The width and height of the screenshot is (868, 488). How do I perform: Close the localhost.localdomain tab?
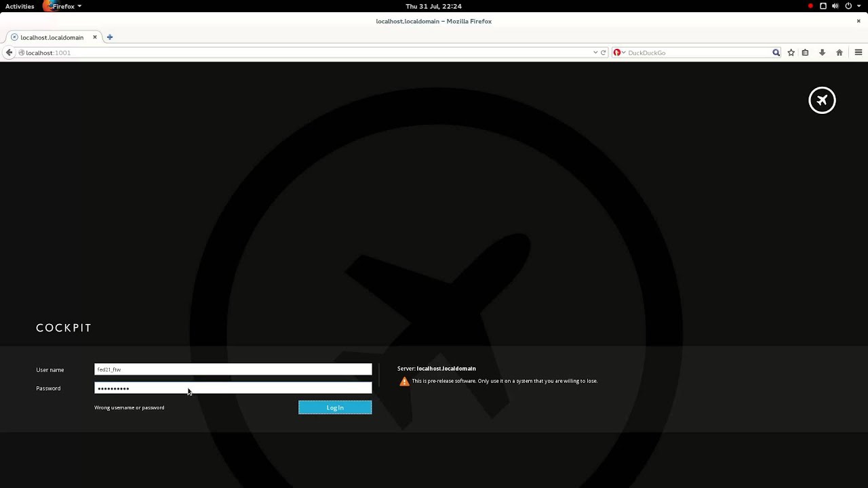coord(95,37)
